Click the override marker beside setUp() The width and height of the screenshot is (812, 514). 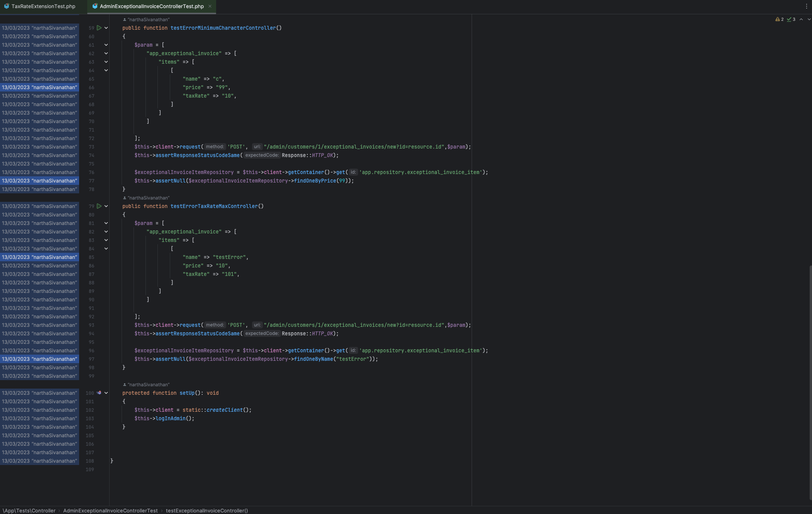99,393
